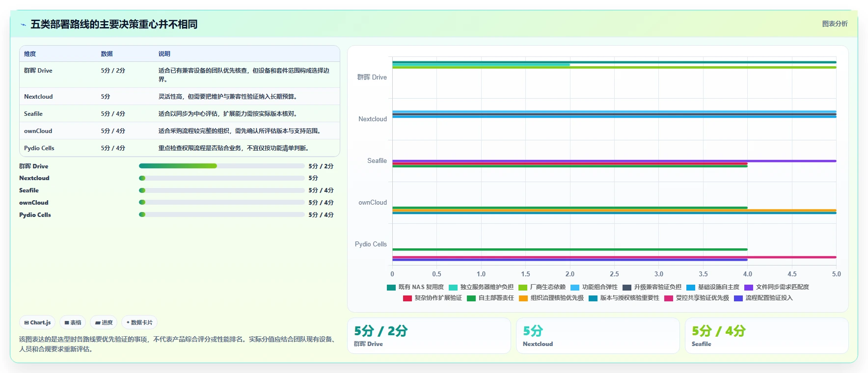This screenshot has height=373, width=868.
Task: Click the 说明 column header
Action: tap(164, 54)
